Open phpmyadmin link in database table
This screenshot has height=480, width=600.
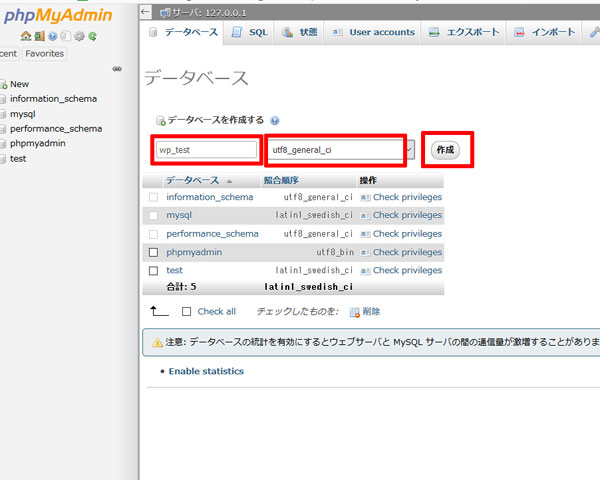[x=194, y=252]
